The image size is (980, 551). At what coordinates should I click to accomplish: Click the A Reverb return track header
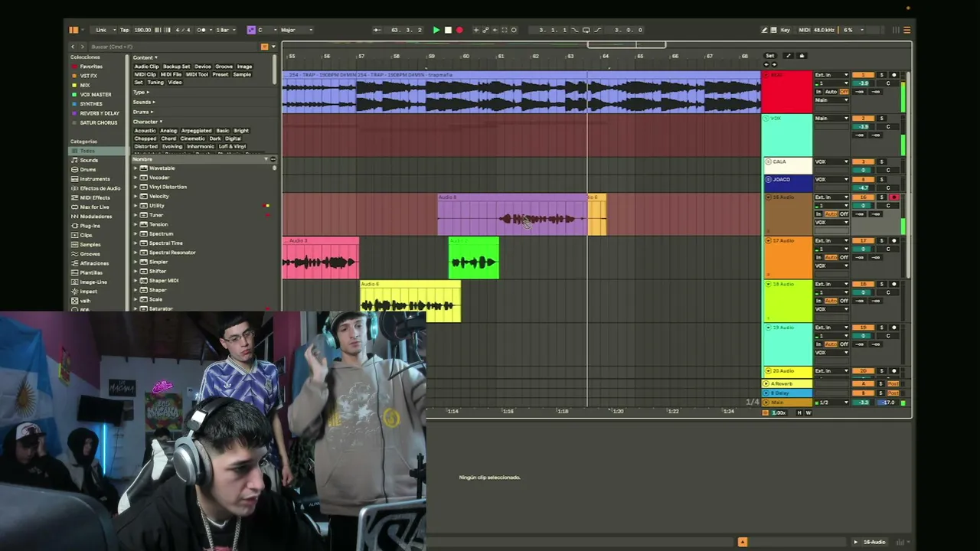pos(787,383)
